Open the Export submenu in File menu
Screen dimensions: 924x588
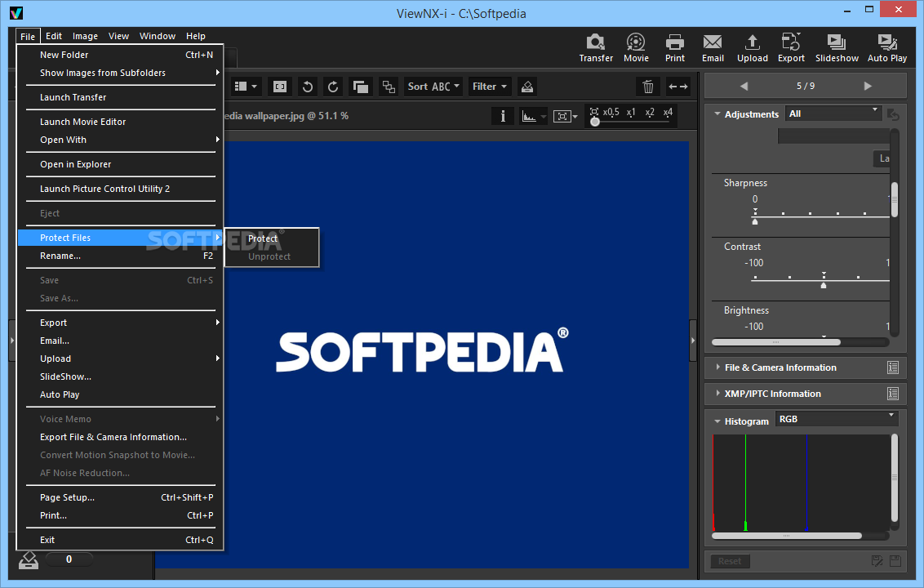pyautogui.click(x=120, y=323)
